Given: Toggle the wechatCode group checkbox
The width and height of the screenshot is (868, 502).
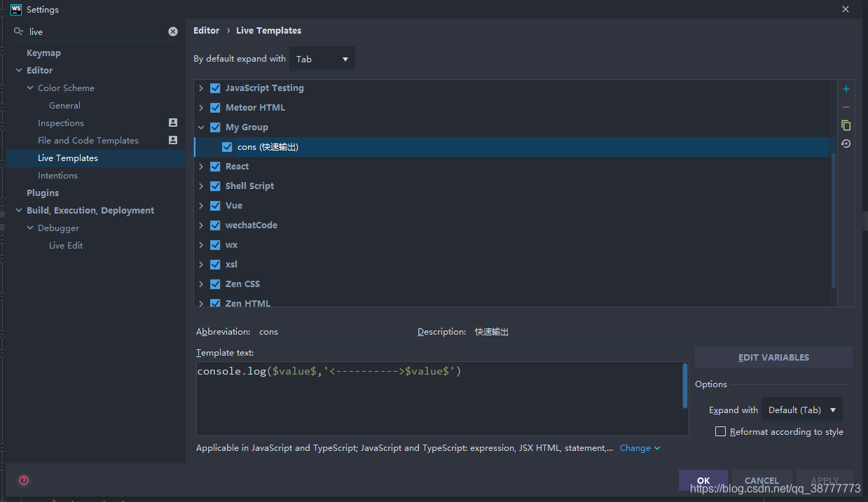Looking at the screenshot, I should click(x=215, y=225).
